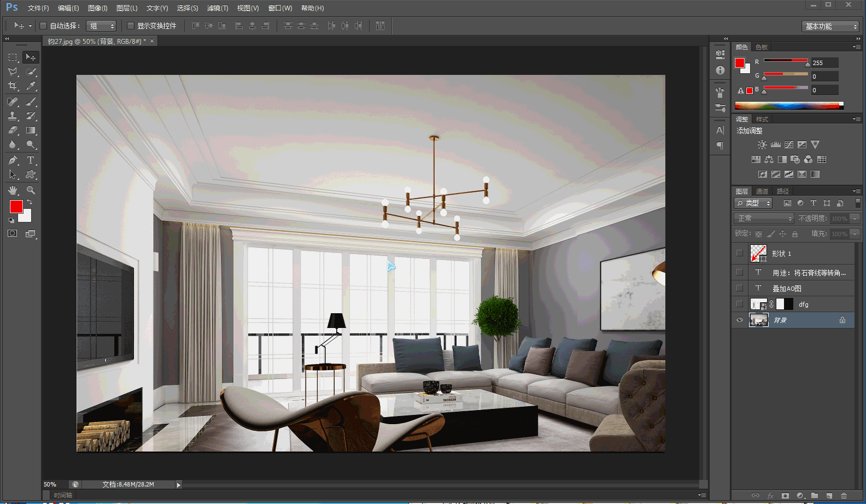Select the Horizontal Type tool
This screenshot has height=504, width=866.
tap(31, 160)
